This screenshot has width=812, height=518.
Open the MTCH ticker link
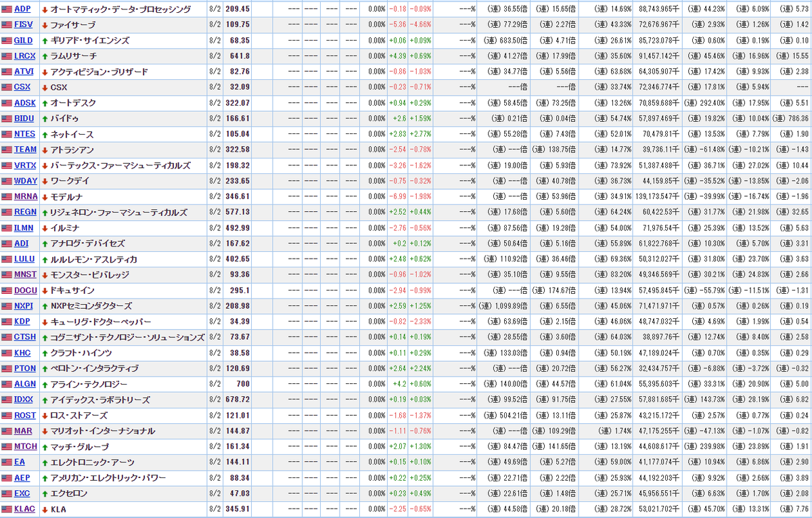[x=25, y=446]
